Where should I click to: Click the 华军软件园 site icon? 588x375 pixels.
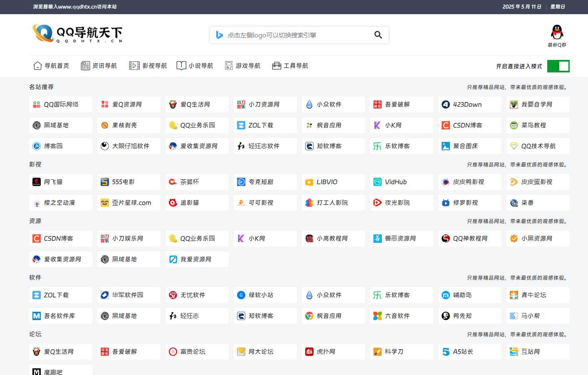105,295
